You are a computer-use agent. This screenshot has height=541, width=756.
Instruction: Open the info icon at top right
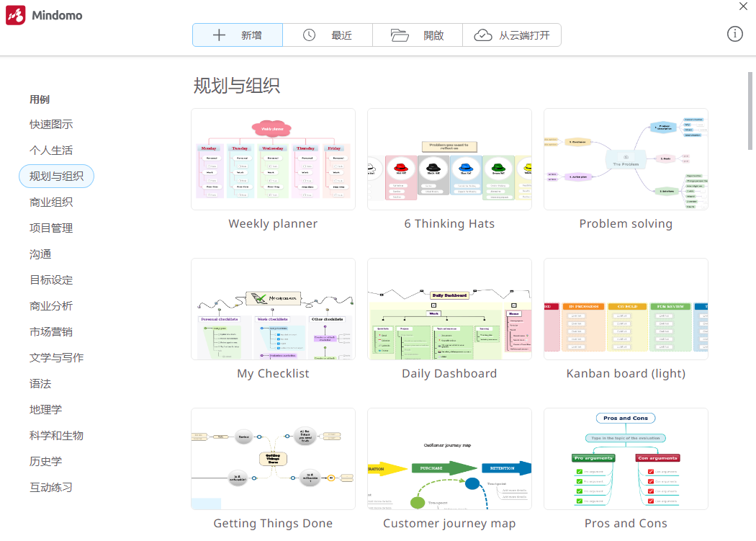point(734,34)
